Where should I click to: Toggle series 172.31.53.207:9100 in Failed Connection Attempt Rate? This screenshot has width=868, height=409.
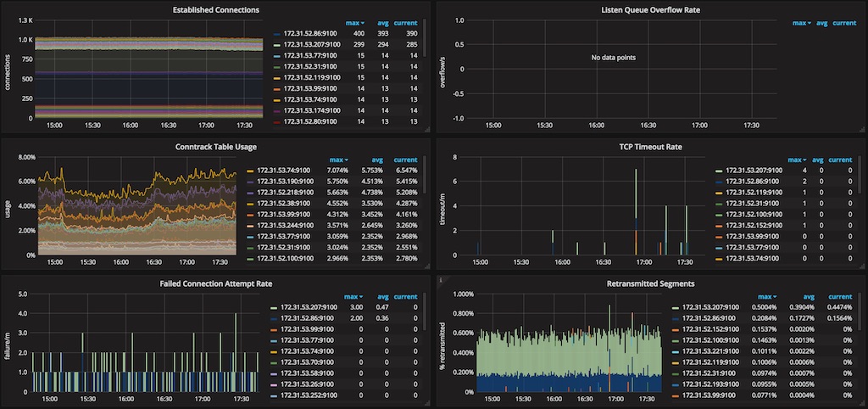point(309,307)
